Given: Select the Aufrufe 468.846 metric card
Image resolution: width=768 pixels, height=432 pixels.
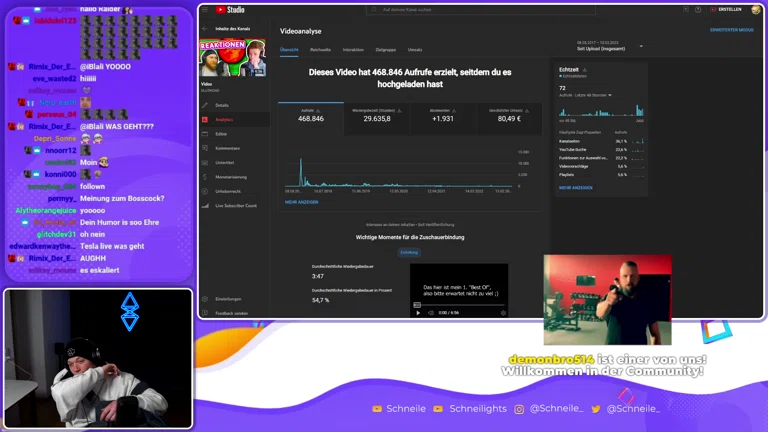Looking at the screenshot, I should point(311,118).
